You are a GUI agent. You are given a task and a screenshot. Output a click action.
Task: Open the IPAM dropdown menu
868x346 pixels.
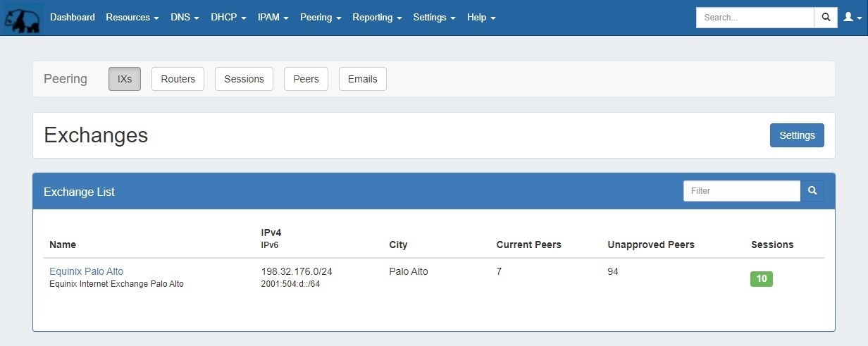pyautogui.click(x=273, y=18)
